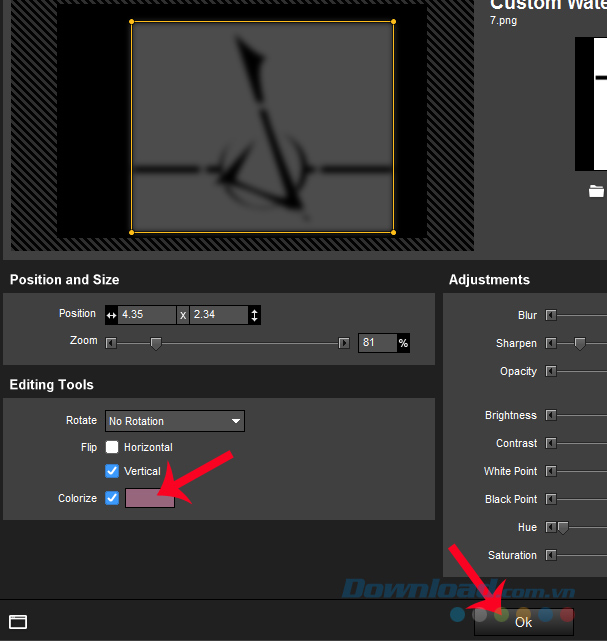Click the Zoom slider handle
The width and height of the screenshot is (607, 641).
156,343
